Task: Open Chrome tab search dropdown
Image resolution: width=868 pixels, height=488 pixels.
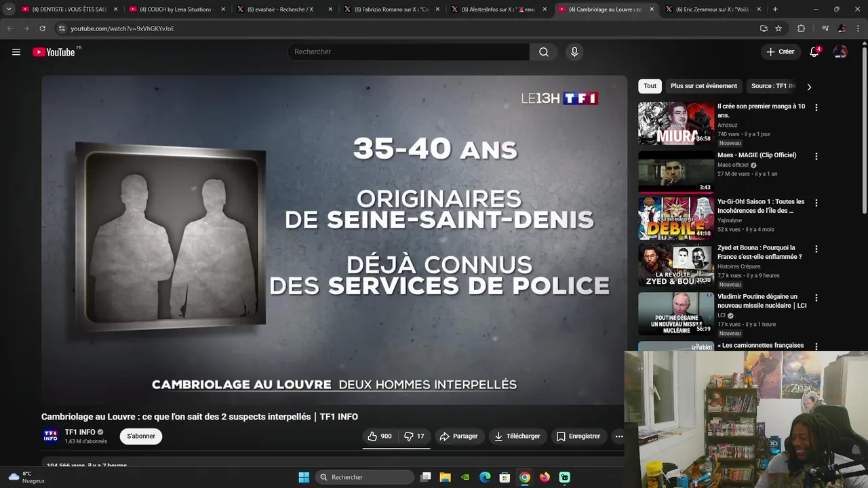Action: (x=9, y=9)
